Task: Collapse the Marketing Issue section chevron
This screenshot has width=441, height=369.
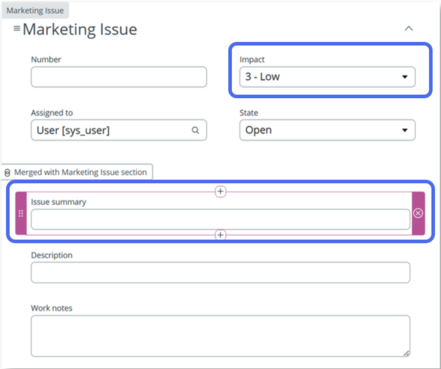Action: (409, 29)
